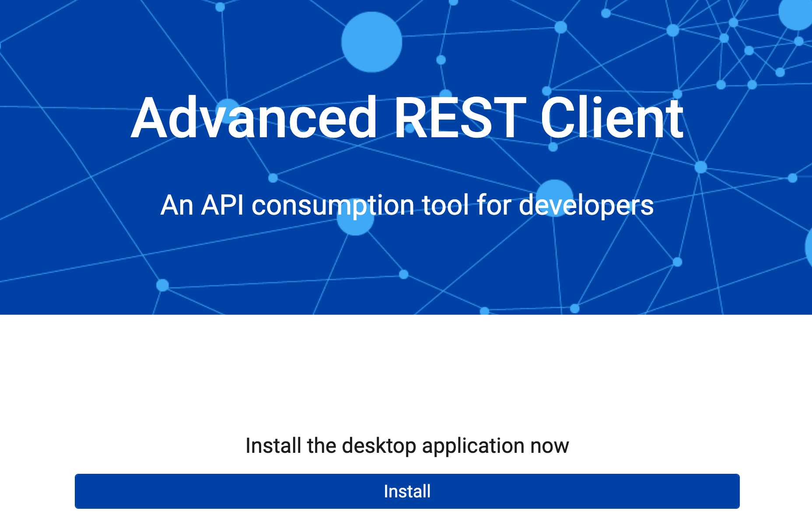Click the word "tool" in the subtitle
Screen dimensions: 812x528
446,205
